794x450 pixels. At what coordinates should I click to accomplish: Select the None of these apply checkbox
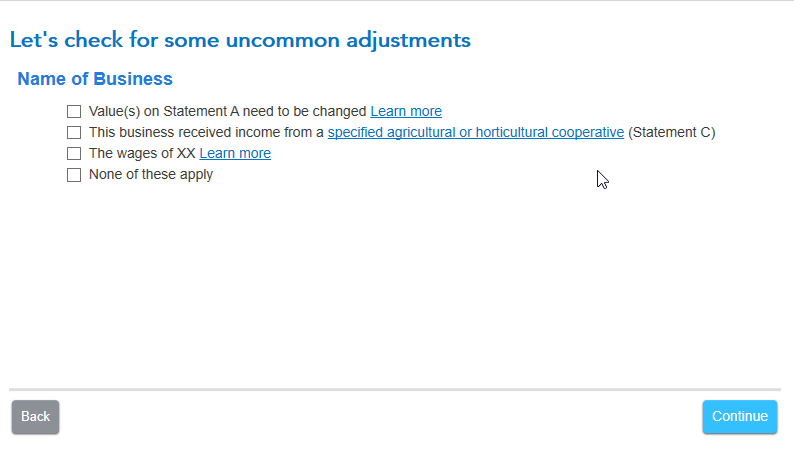pos(74,175)
